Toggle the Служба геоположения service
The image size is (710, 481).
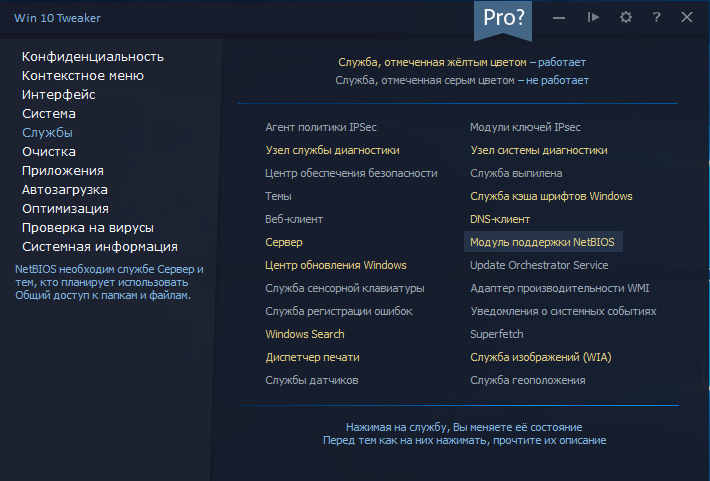[x=528, y=380]
